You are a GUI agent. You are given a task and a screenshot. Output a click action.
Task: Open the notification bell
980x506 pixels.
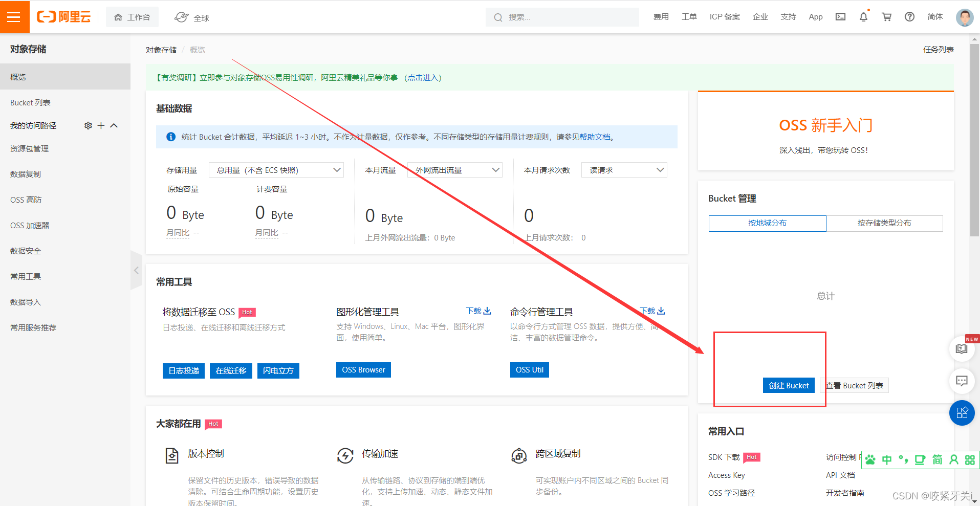[863, 16]
